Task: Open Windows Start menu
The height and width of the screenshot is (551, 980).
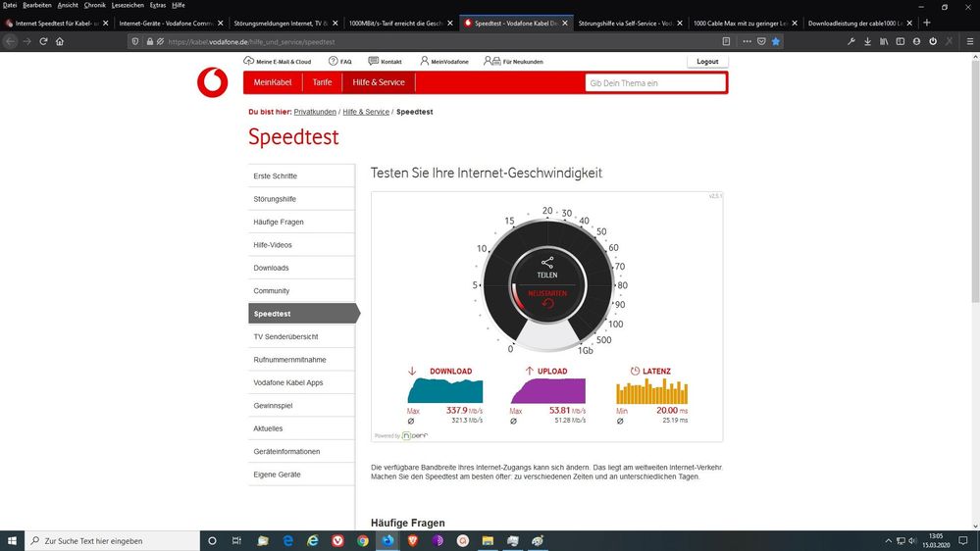Action: [12, 540]
